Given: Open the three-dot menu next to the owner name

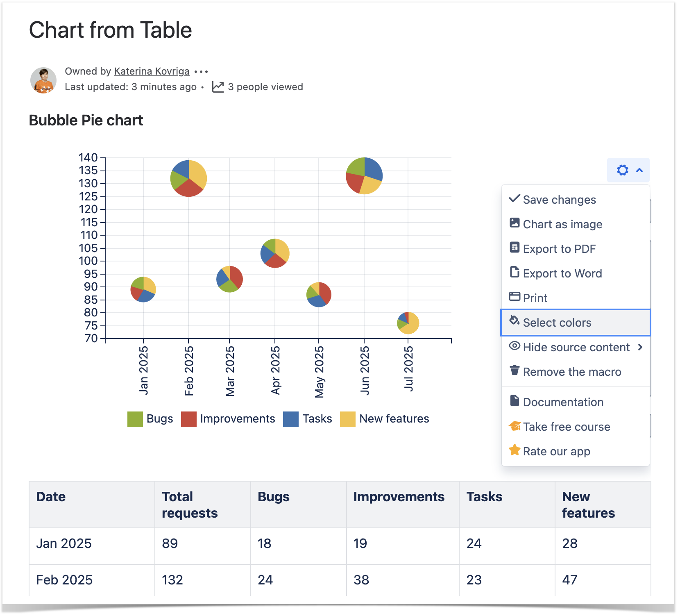Looking at the screenshot, I should click(x=201, y=72).
